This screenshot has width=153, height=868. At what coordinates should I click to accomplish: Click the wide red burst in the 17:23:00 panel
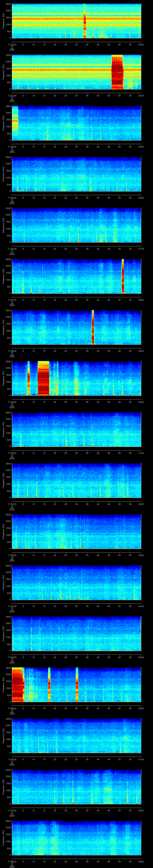click(117, 72)
